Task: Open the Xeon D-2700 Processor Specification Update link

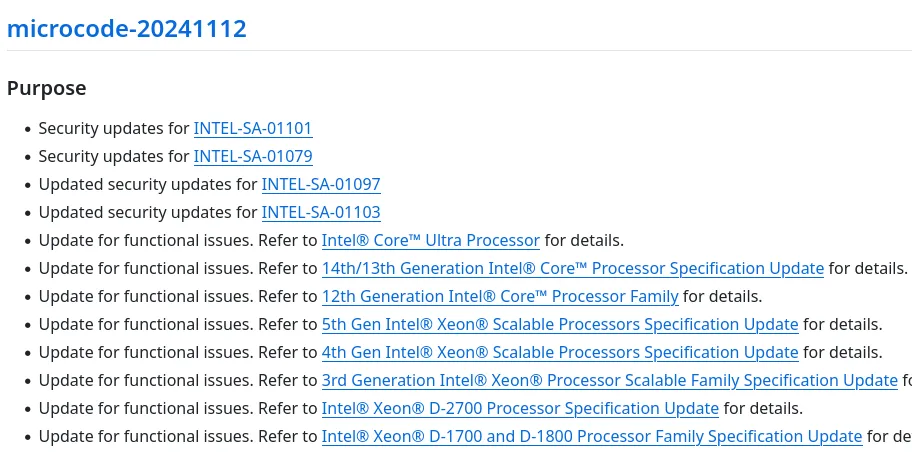Action: [520, 408]
